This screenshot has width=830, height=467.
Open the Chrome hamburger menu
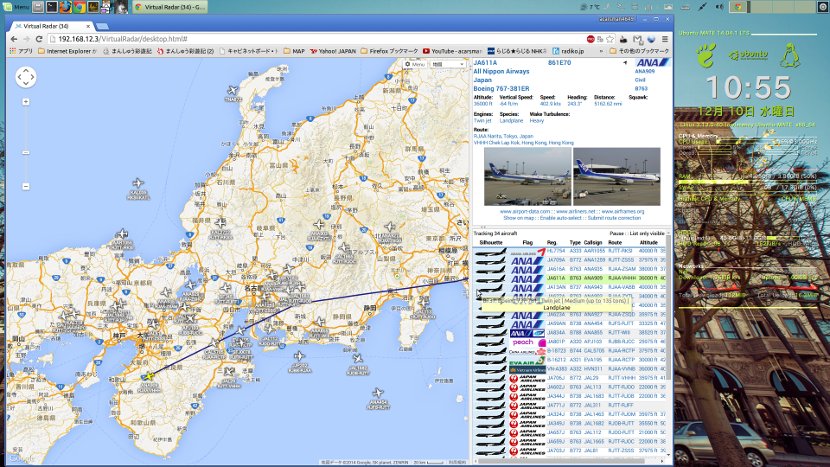(665, 39)
